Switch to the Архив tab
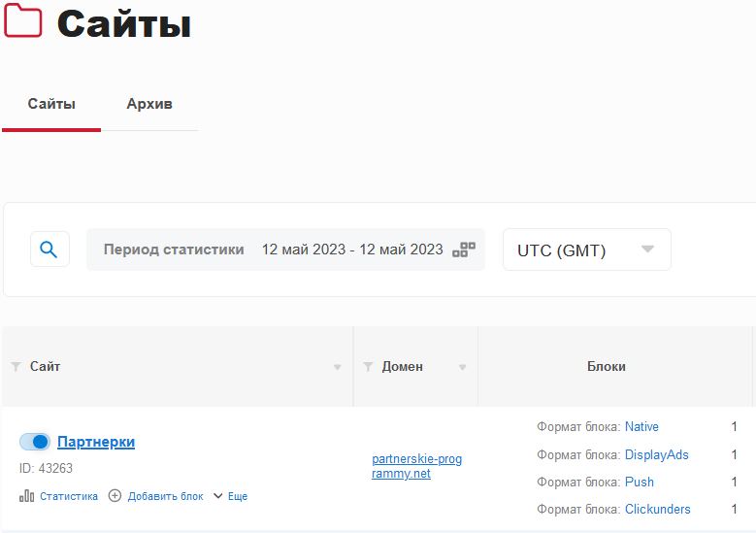The width and height of the screenshot is (756, 533). click(x=149, y=104)
